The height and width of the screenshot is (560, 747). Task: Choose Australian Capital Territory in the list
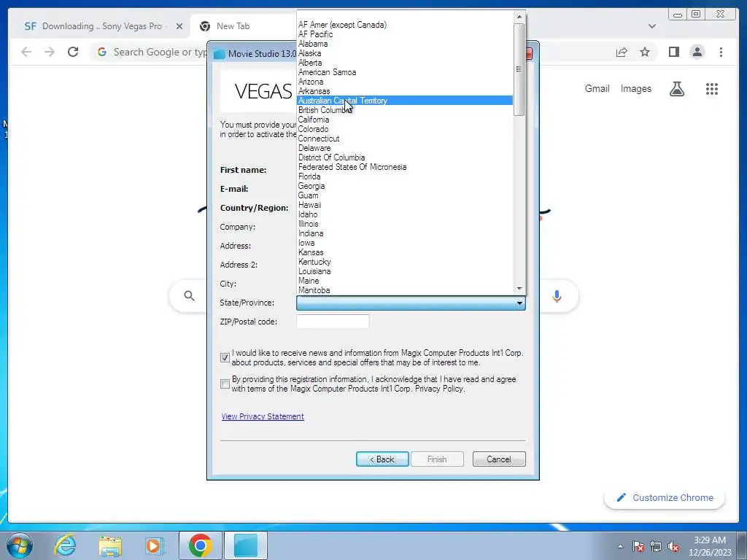tap(404, 101)
